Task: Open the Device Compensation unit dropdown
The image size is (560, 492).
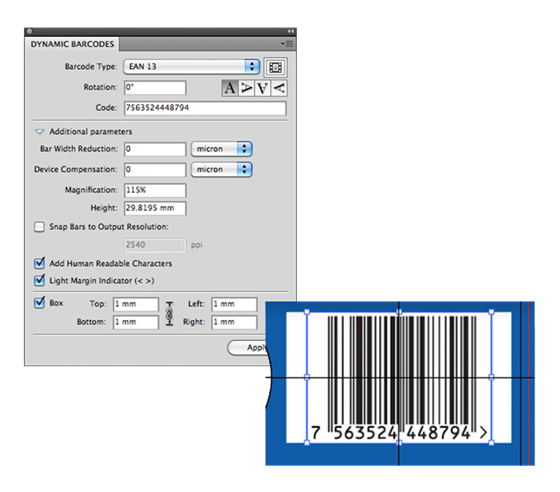Action: coord(222,170)
